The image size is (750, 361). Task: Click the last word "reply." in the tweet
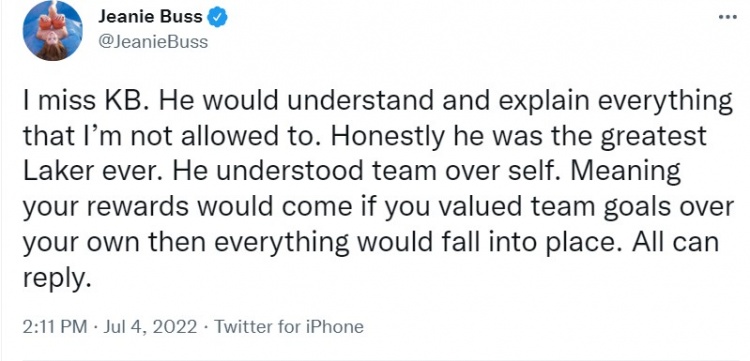[x=56, y=279]
